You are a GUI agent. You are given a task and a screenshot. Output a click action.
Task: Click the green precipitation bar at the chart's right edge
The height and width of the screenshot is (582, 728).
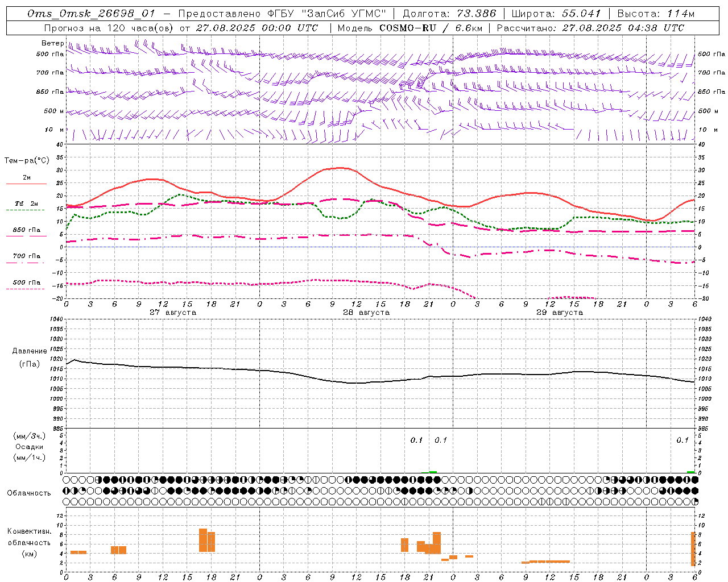(x=690, y=472)
